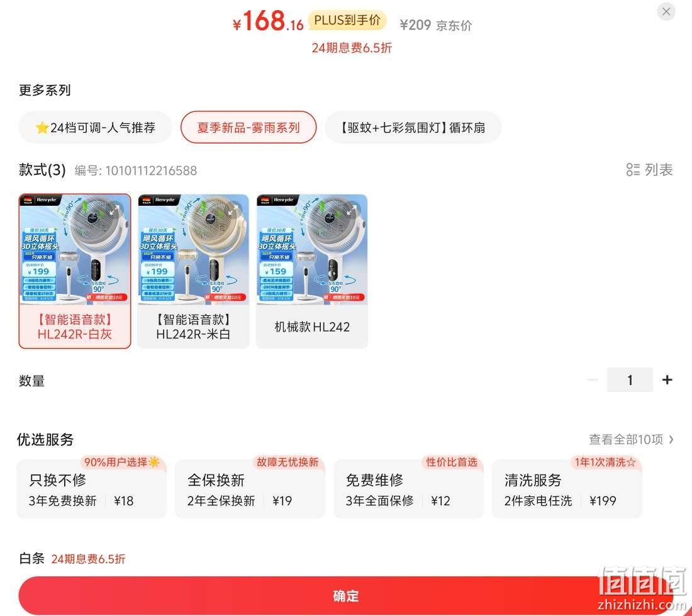Screen dimensions: 692x616
Task: Select 24档可调-人气推荐 series
Action: pyautogui.click(x=95, y=128)
